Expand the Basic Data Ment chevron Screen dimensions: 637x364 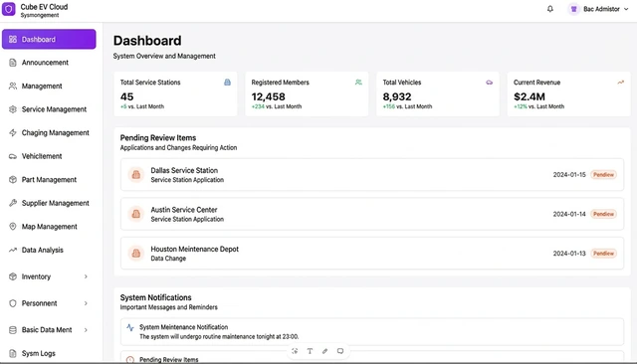point(86,330)
